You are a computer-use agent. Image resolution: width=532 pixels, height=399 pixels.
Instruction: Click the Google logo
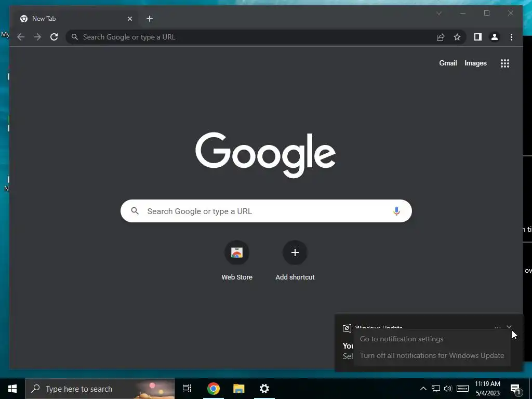tap(265, 154)
